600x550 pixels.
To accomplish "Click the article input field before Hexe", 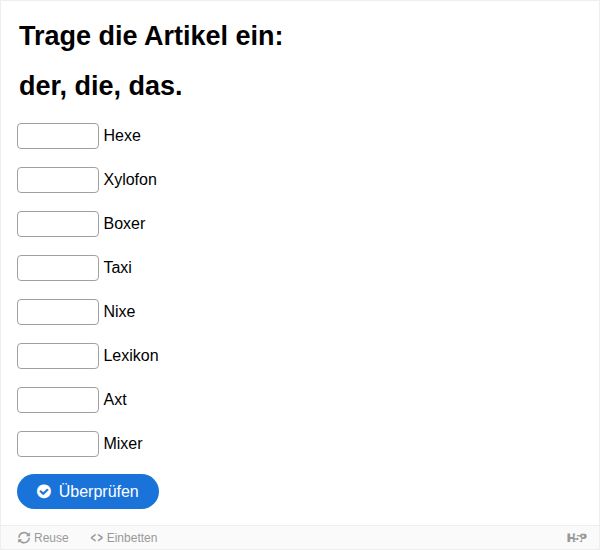I will point(58,136).
